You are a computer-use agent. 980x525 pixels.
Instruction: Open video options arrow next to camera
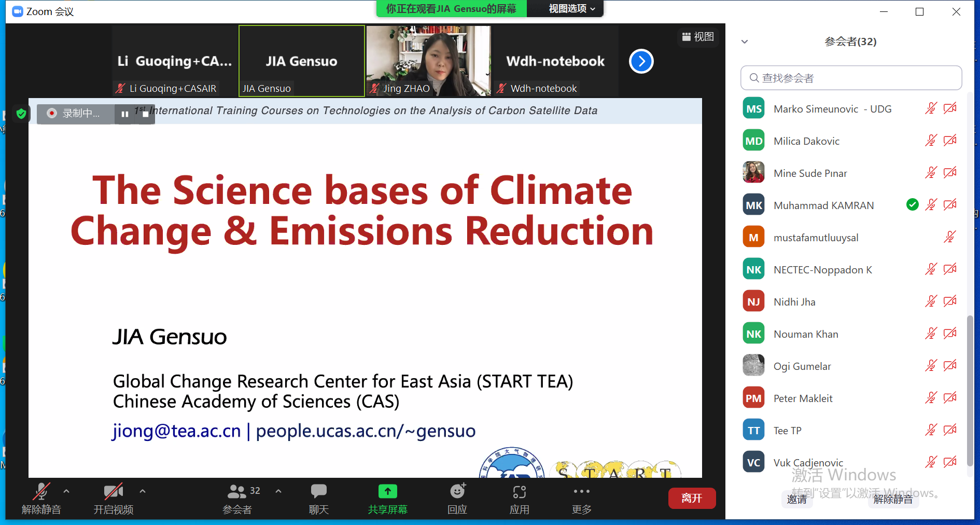[143, 491]
